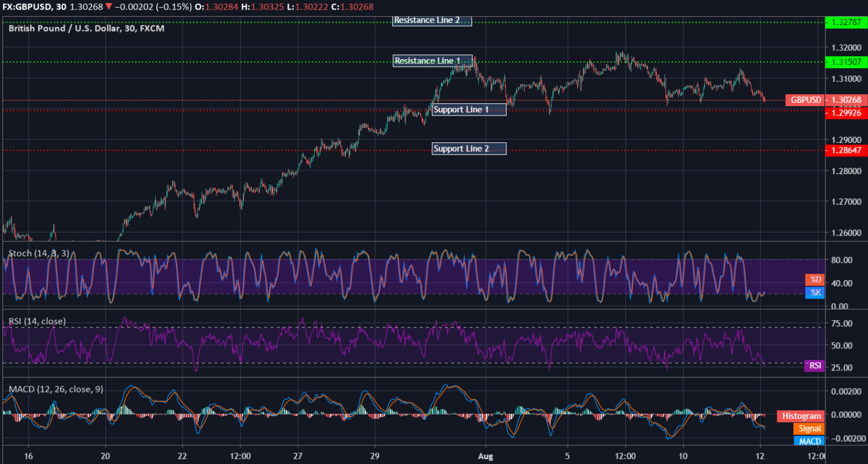The width and height of the screenshot is (868, 464).
Task: Open MACD (12, 26, close, 9) indicator title
Action: click(x=56, y=389)
